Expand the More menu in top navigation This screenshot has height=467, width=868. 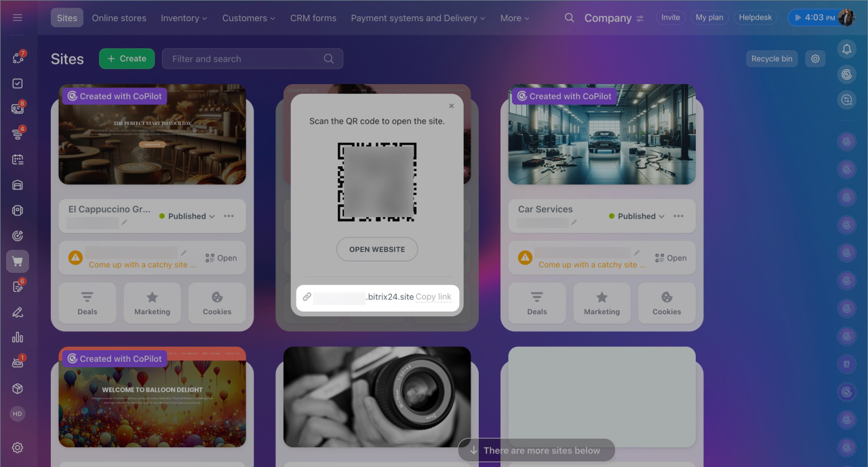point(515,18)
